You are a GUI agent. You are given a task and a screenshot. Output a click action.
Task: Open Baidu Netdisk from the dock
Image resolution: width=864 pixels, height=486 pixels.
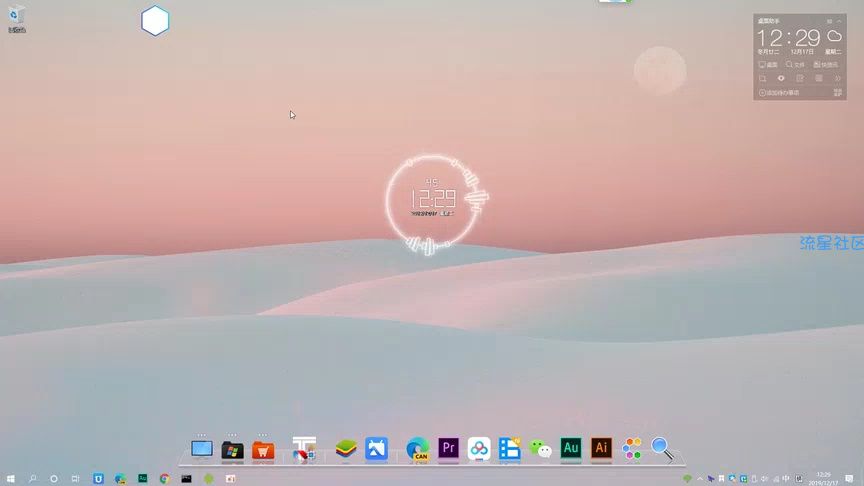[479, 449]
